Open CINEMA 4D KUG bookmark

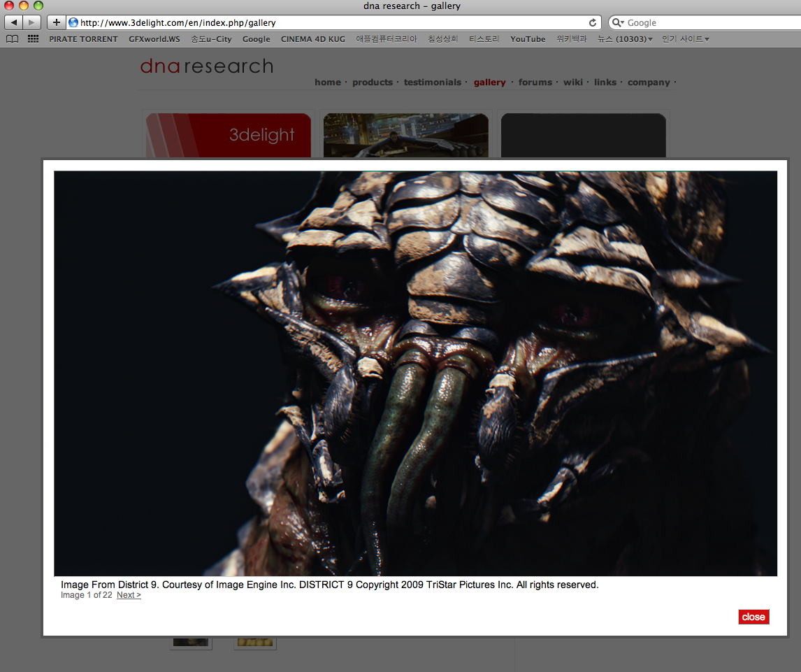(312, 39)
